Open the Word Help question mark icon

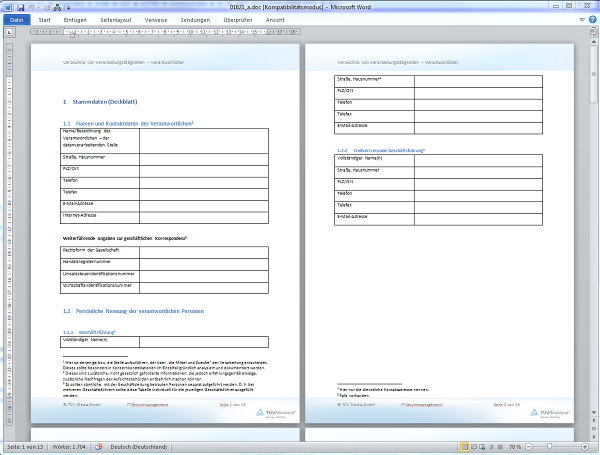(592, 19)
